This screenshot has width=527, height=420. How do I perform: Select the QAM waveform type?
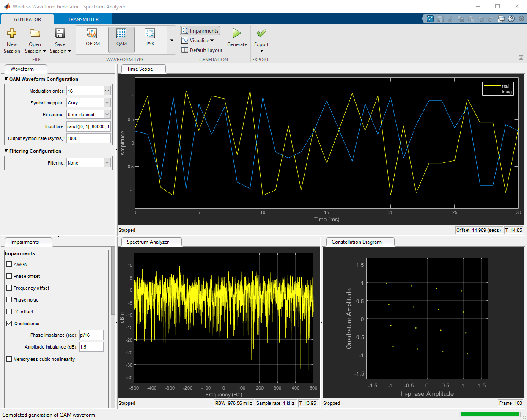[121, 38]
